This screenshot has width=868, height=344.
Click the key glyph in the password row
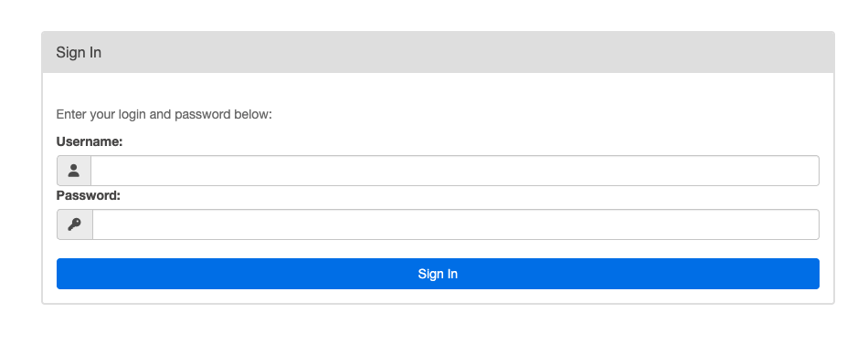pyautogui.click(x=74, y=224)
